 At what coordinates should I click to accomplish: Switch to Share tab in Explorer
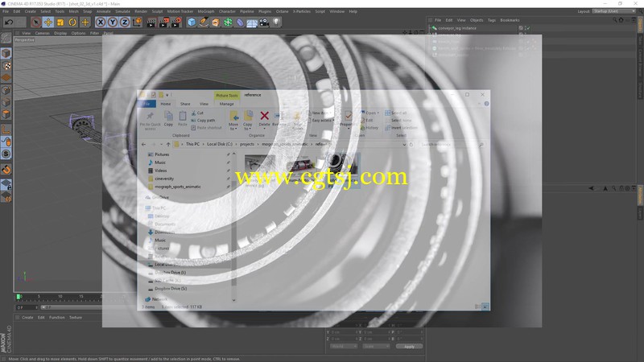tap(185, 104)
